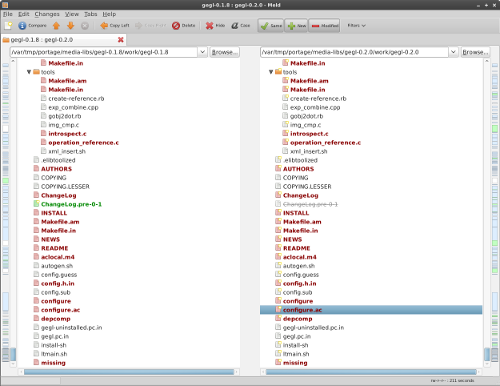Click file icon of configure.ac in right pane

[278, 309]
